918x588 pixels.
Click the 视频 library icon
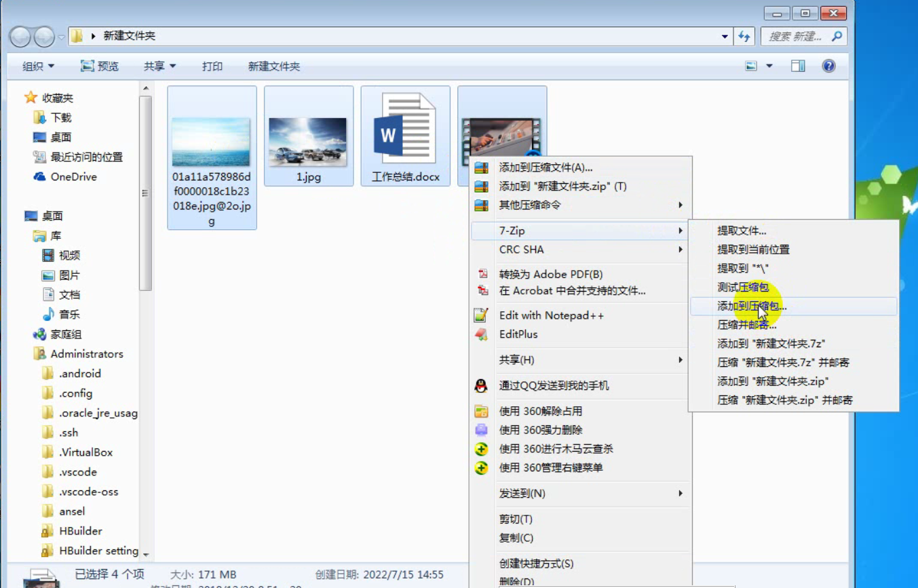click(48, 255)
